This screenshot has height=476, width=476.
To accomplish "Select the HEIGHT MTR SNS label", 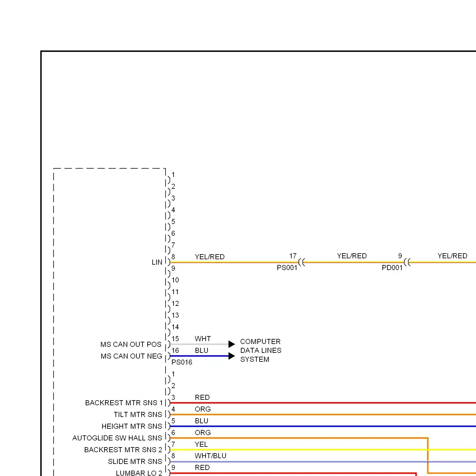I will click(x=132, y=426).
